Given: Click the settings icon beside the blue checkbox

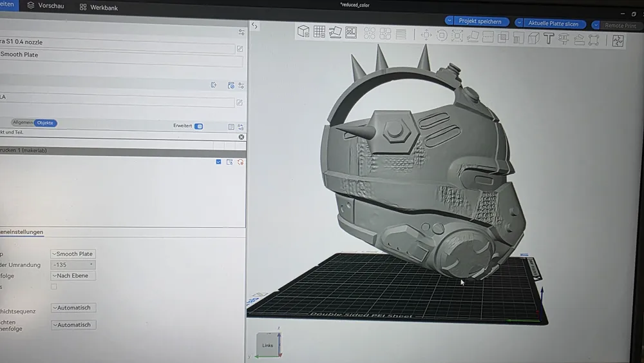Looking at the screenshot, I should pyautogui.click(x=230, y=162).
